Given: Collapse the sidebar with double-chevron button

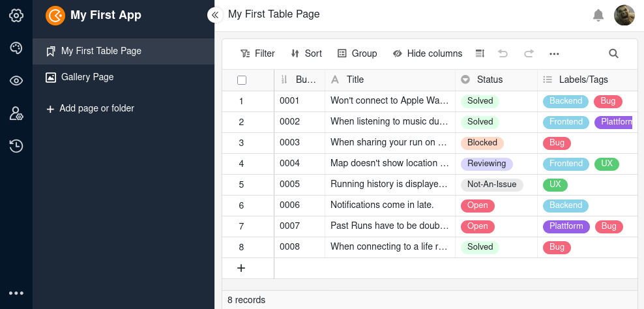Looking at the screenshot, I should point(215,15).
